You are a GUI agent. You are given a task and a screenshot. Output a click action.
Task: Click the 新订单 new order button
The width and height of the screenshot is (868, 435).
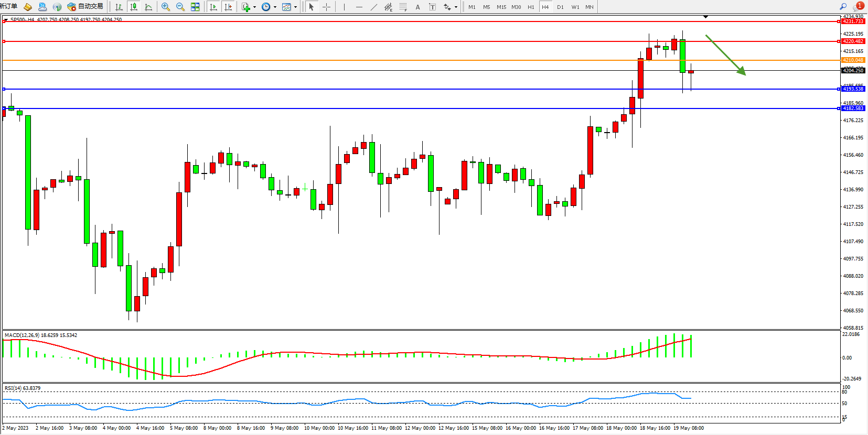9,6
